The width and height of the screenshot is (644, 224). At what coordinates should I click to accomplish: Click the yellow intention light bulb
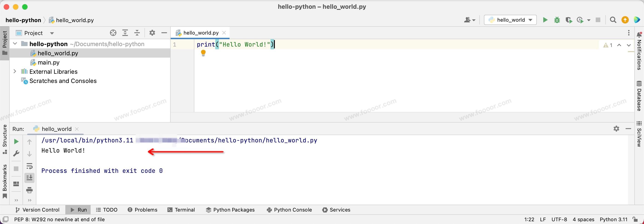pos(203,53)
